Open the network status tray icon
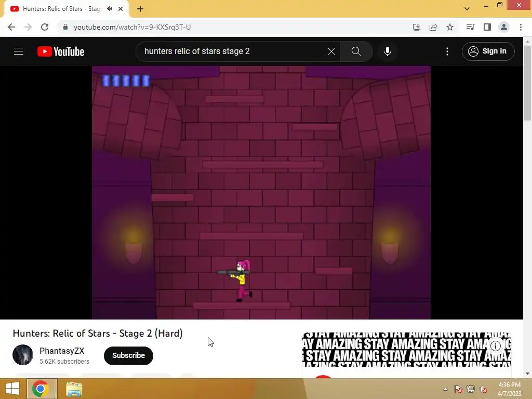The width and height of the screenshot is (532, 399). (x=471, y=389)
